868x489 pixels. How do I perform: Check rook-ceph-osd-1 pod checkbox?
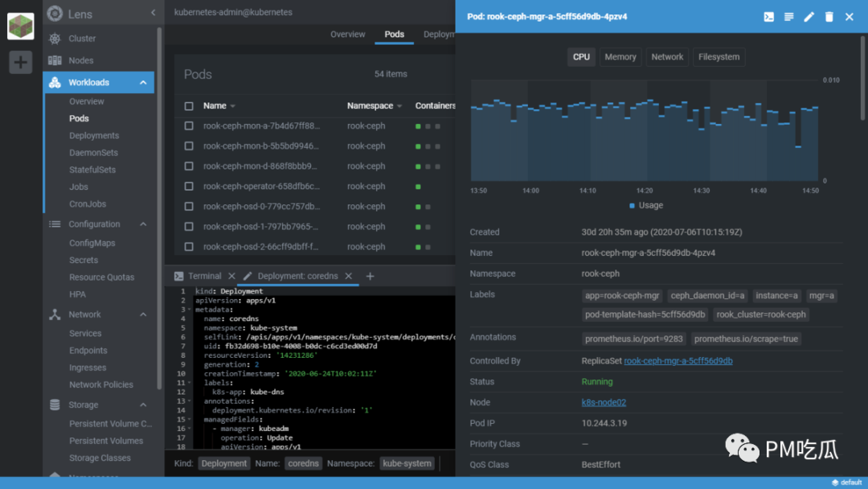(x=189, y=227)
